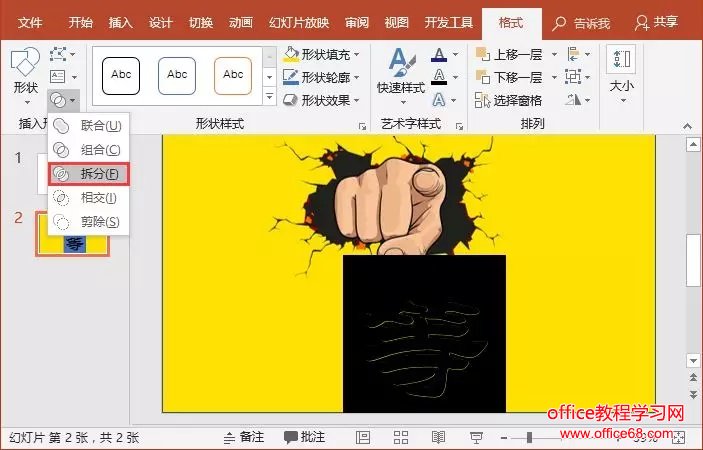
Task: Click the 告诉我 search box
Action: (581, 23)
